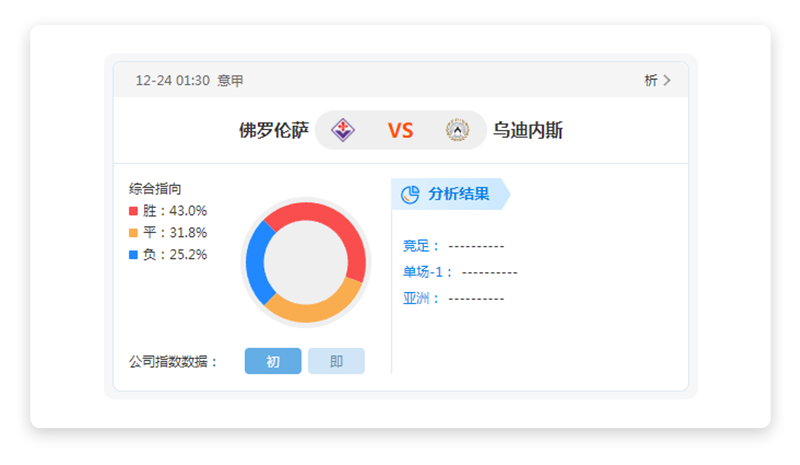Click the red 胜 legend square
The height and width of the screenshot is (465, 800).
tap(133, 211)
